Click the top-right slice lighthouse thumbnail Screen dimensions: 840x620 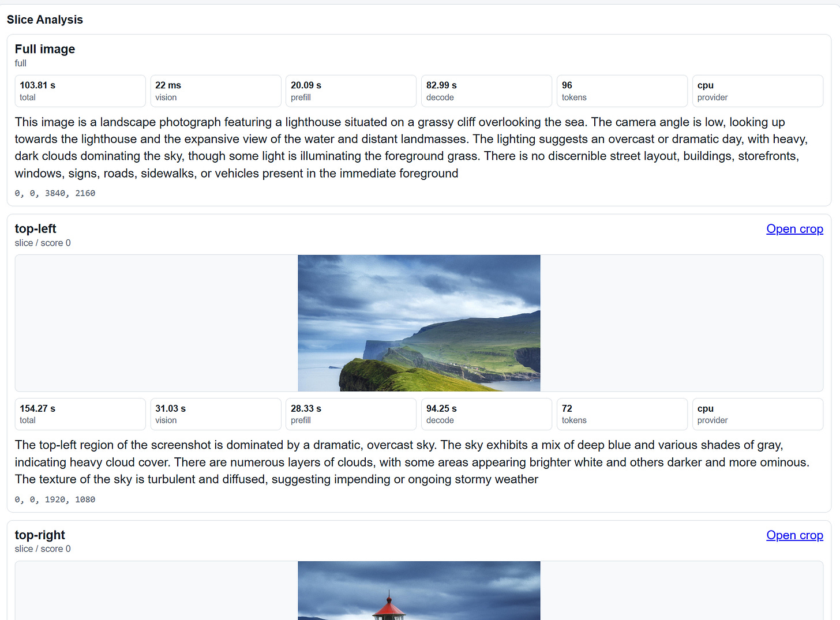[x=419, y=591]
